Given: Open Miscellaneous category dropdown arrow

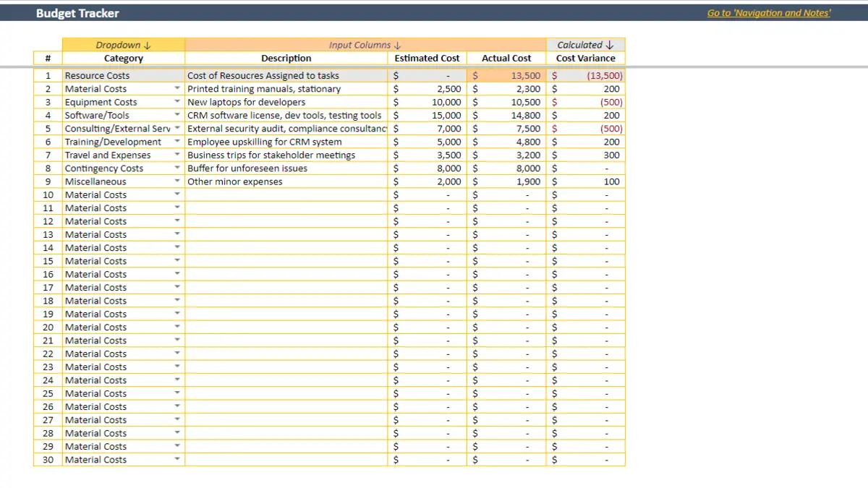Looking at the screenshot, I should [177, 181].
